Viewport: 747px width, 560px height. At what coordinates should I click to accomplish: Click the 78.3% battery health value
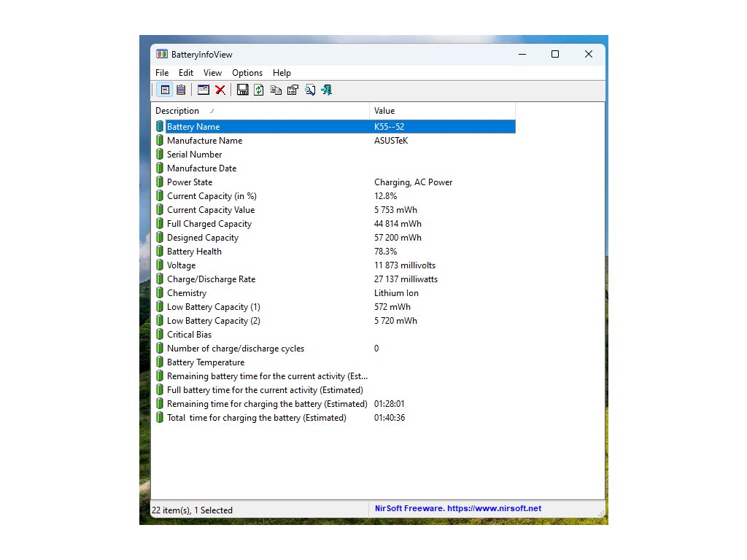(385, 252)
